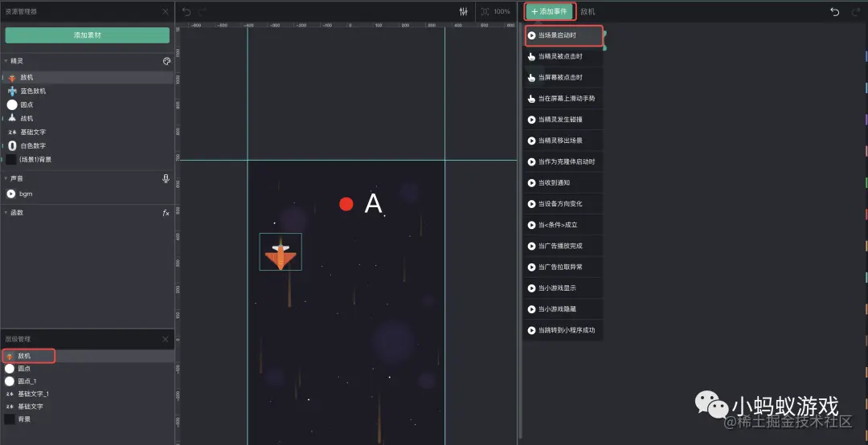This screenshot has height=445, width=868.
Task: Choose 当广告播放完成 event
Action: (x=563, y=246)
